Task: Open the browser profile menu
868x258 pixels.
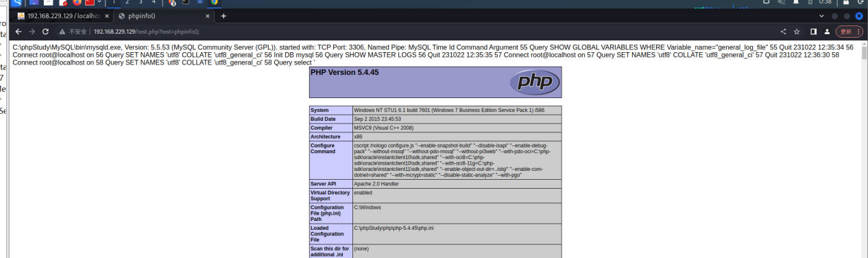Action: point(828,32)
